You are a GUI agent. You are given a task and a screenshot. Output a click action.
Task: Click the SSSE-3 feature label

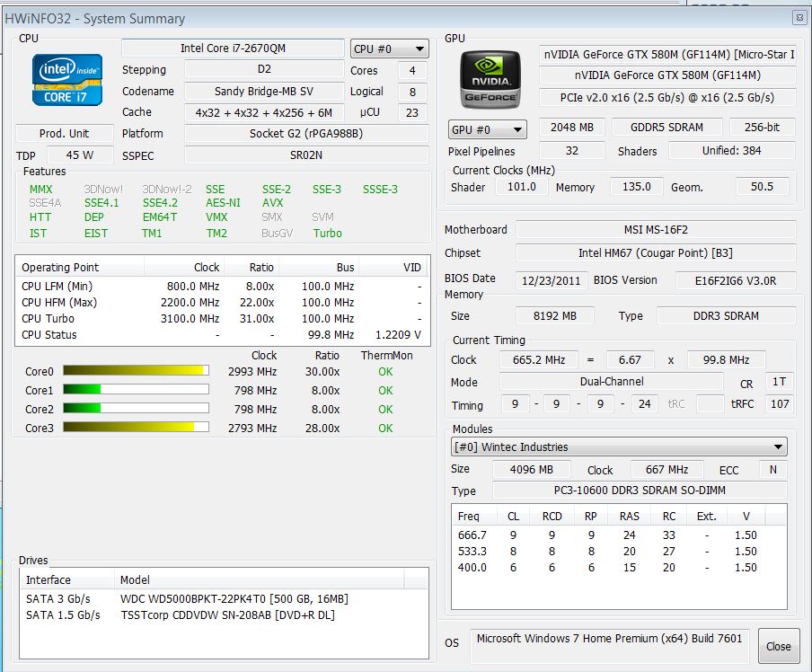(x=380, y=190)
